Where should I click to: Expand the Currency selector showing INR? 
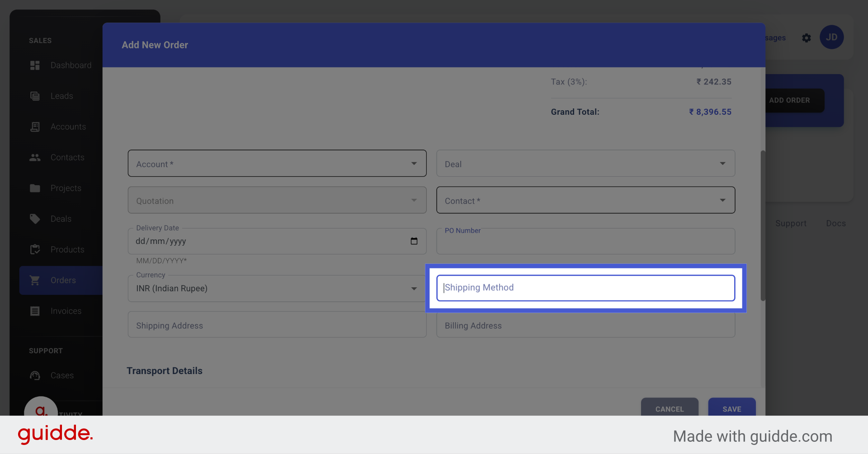(x=413, y=288)
